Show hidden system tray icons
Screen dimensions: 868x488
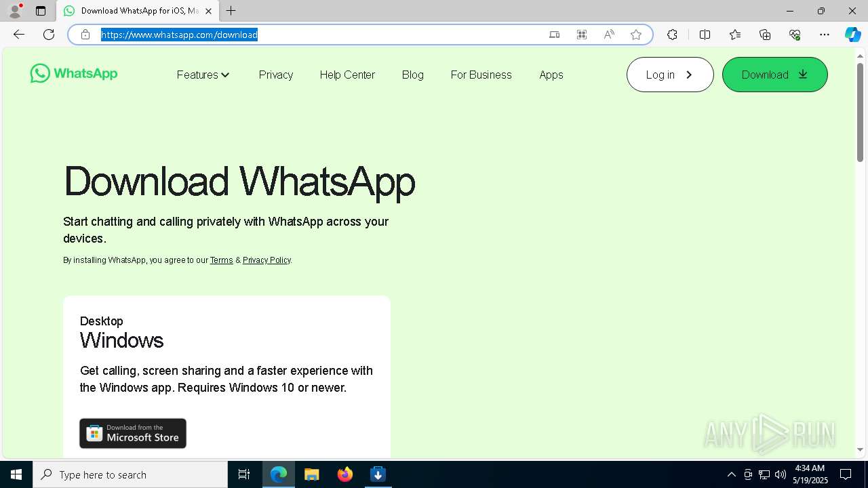(x=731, y=474)
